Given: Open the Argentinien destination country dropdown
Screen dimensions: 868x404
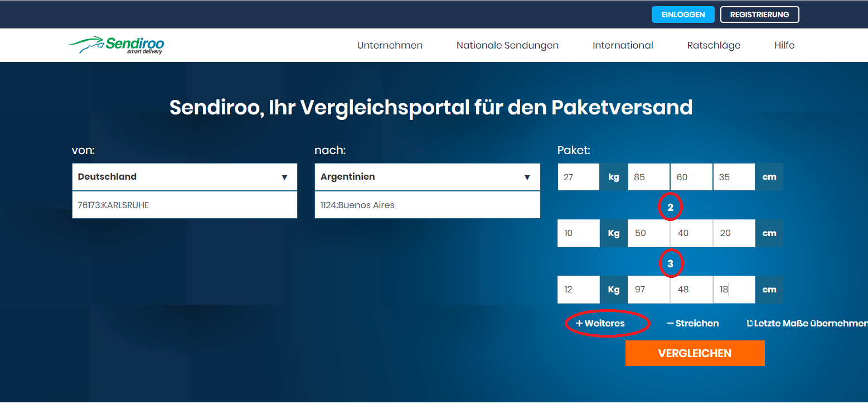Looking at the screenshot, I should (427, 177).
